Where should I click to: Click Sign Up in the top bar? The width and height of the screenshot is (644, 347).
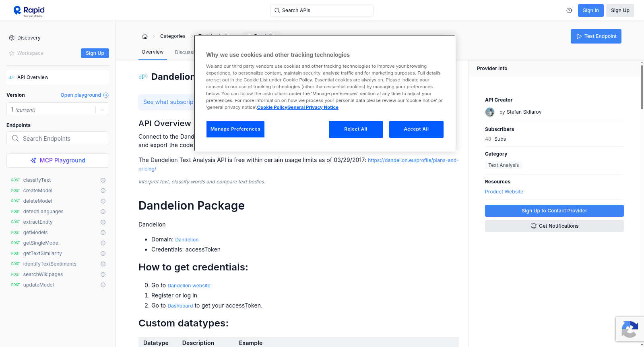click(620, 10)
